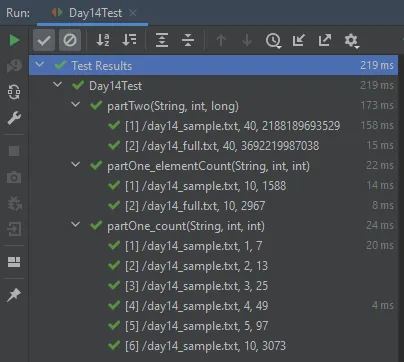Click the bug attach debugger icon

pos(14,203)
